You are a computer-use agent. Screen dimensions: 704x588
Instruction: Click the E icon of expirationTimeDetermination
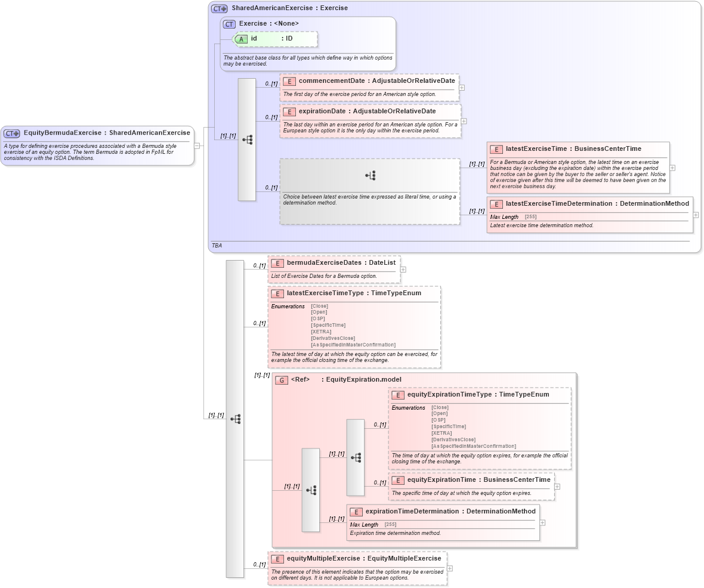tap(356, 511)
